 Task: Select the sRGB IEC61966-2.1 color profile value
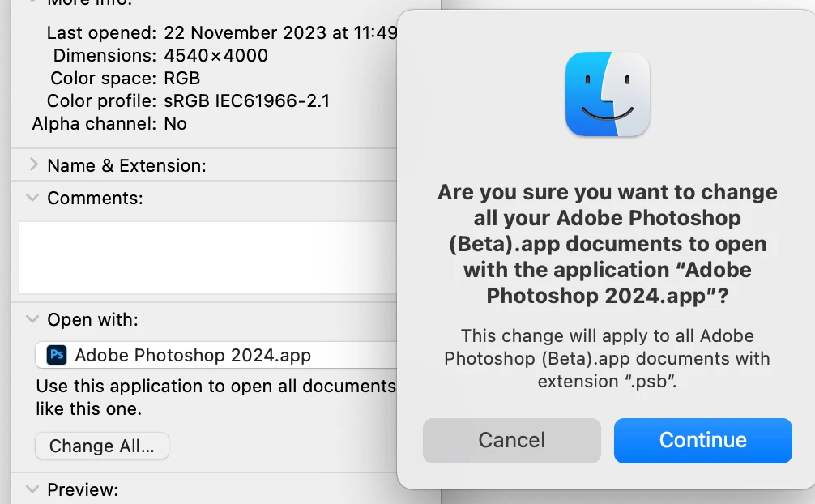[247, 100]
